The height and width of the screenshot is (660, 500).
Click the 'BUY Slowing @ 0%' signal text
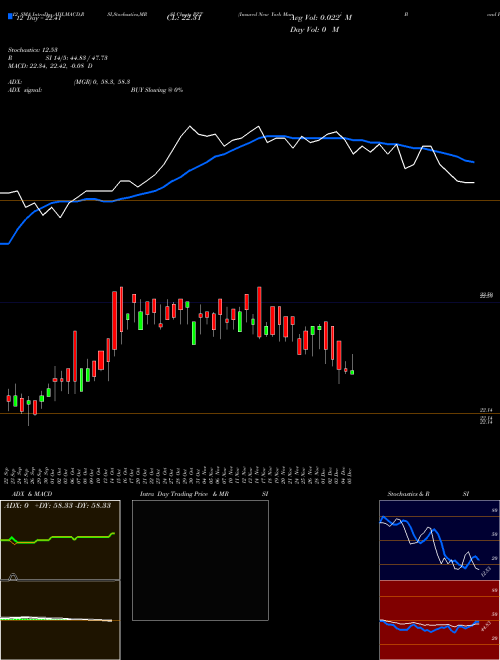(157, 90)
